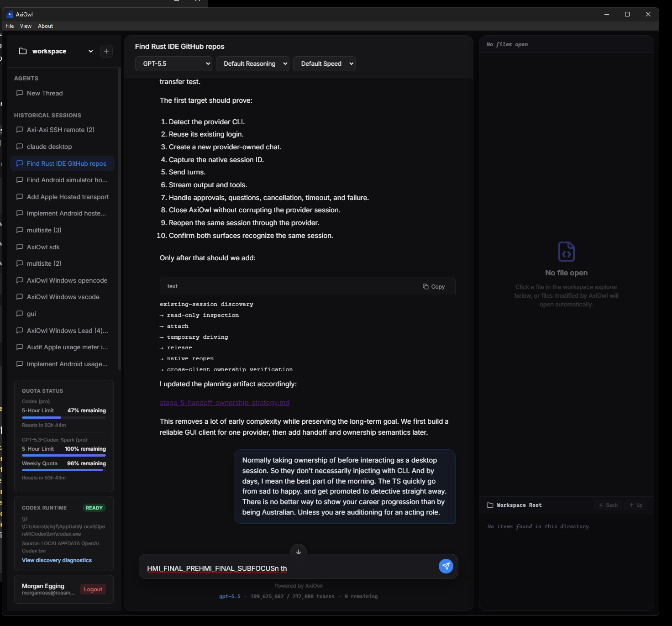The height and width of the screenshot is (626, 672).
Task: Open the Implement Android hoste... session
Action: click(63, 213)
